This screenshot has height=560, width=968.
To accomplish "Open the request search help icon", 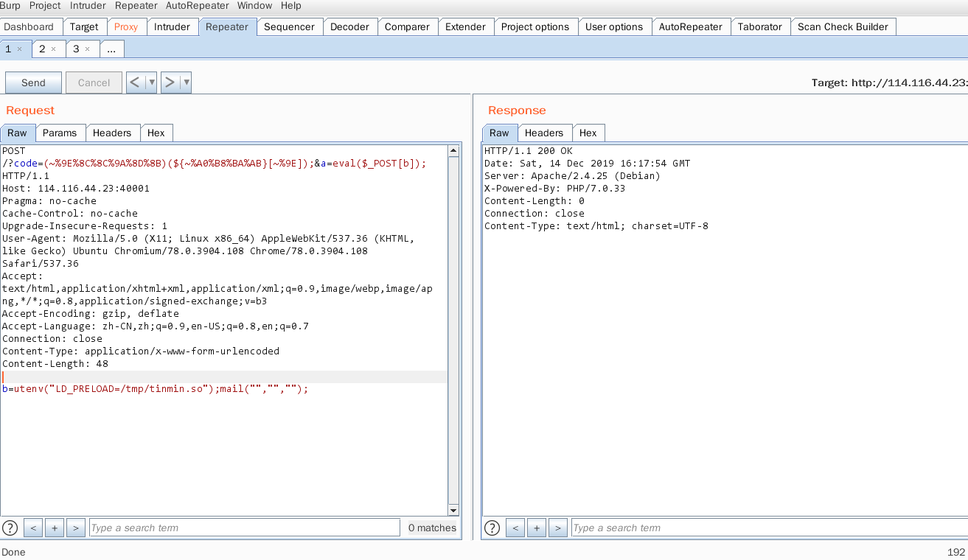I will click(10, 528).
